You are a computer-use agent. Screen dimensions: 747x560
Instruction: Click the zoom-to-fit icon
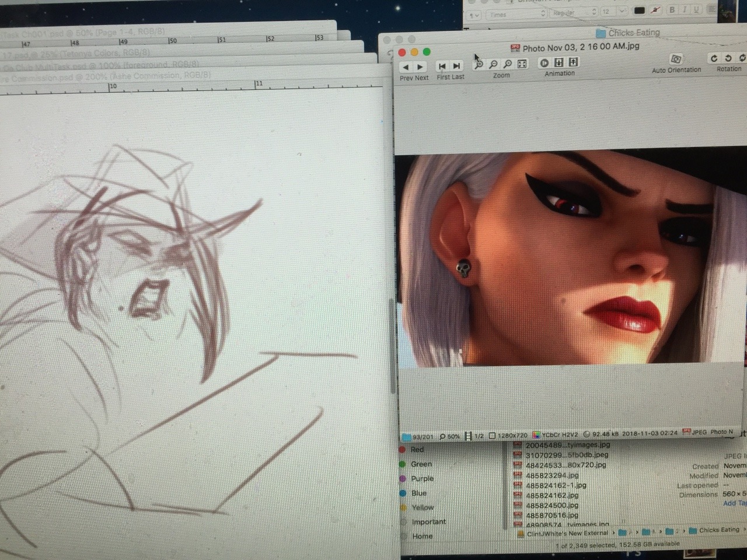[x=522, y=64]
